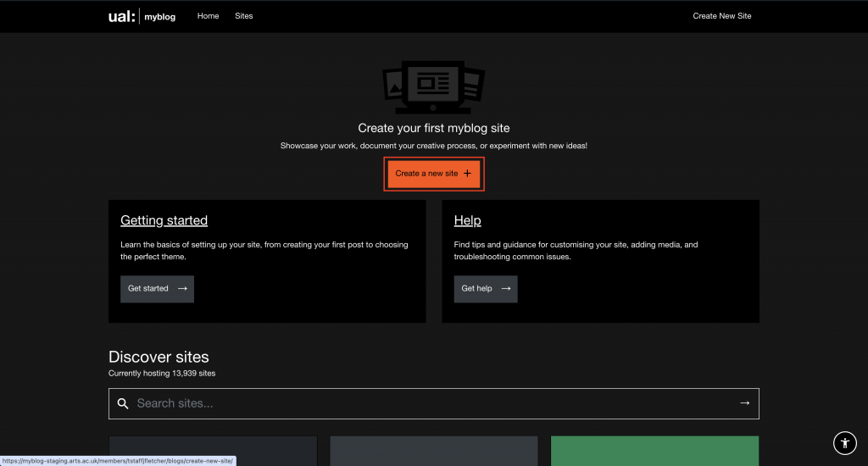Viewport: 868px width, 466px height.
Task: Click the Create your first myblog site heading
Action: (x=433, y=129)
